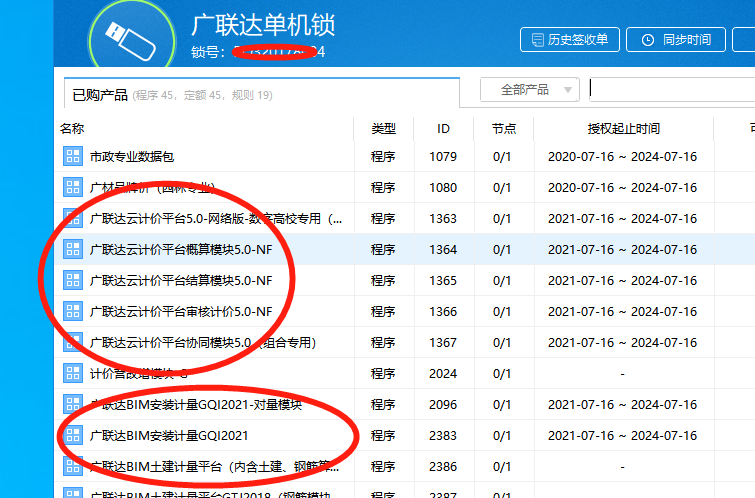
Task: Select the 广联达BIM安装计量GQI2021 name
Action: click(169, 435)
